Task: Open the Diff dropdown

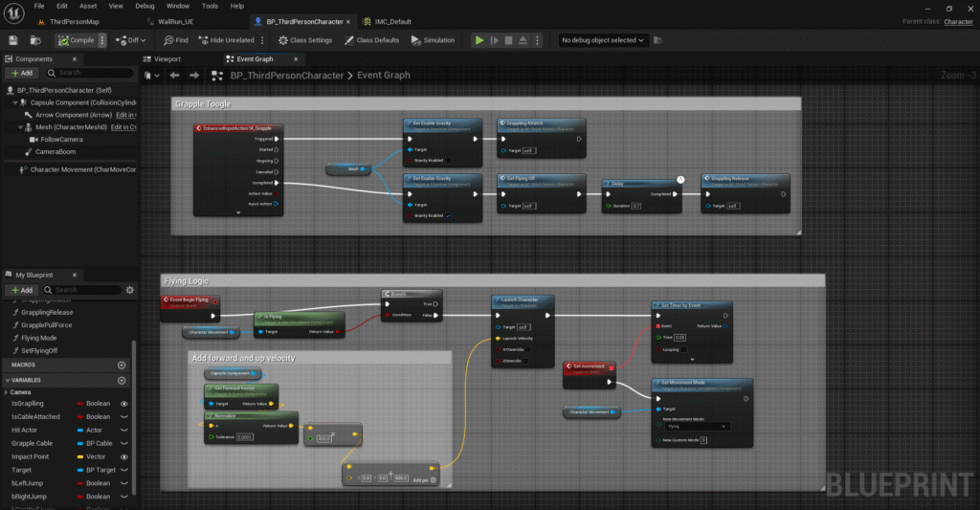Action: click(130, 40)
